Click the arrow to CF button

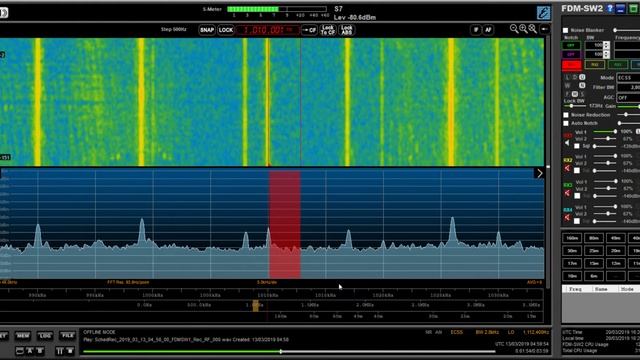(x=309, y=30)
